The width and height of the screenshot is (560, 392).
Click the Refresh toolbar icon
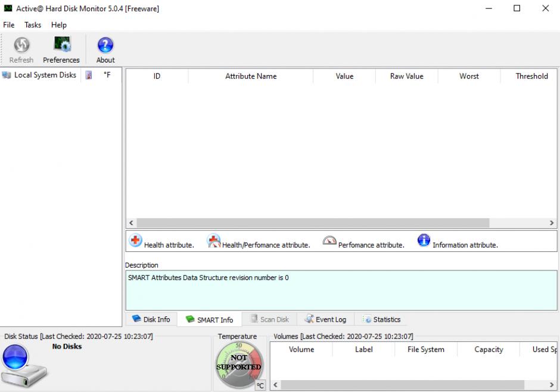tap(21, 45)
